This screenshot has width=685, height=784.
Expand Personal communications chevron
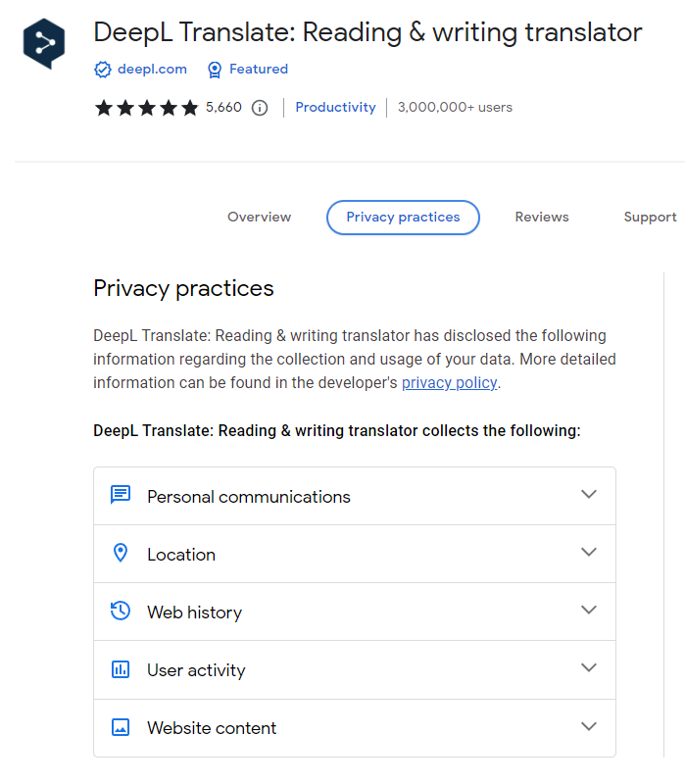pos(589,495)
